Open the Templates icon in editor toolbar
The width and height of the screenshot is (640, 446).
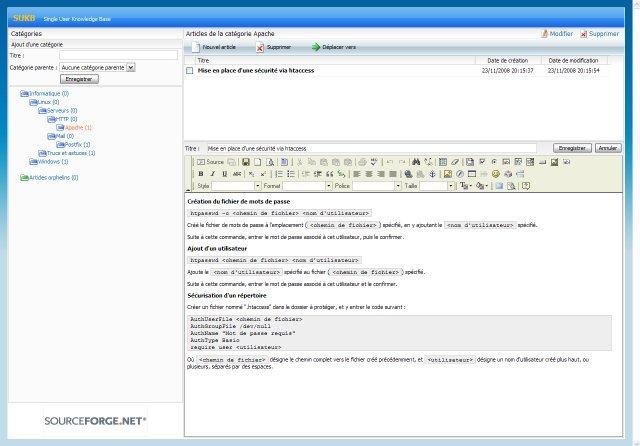pos(284,162)
